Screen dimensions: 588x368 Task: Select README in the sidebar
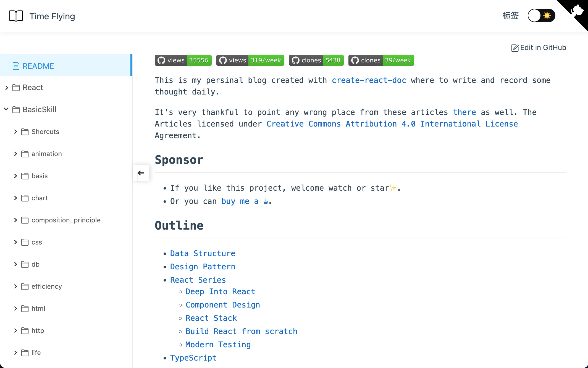coord(38,66)
